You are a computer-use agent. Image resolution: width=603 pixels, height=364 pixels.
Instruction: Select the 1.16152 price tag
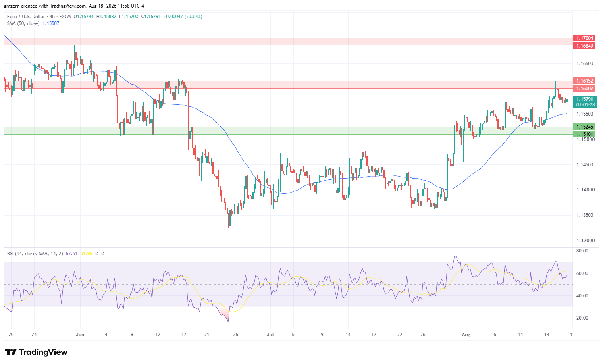click(x=585, y=81)
